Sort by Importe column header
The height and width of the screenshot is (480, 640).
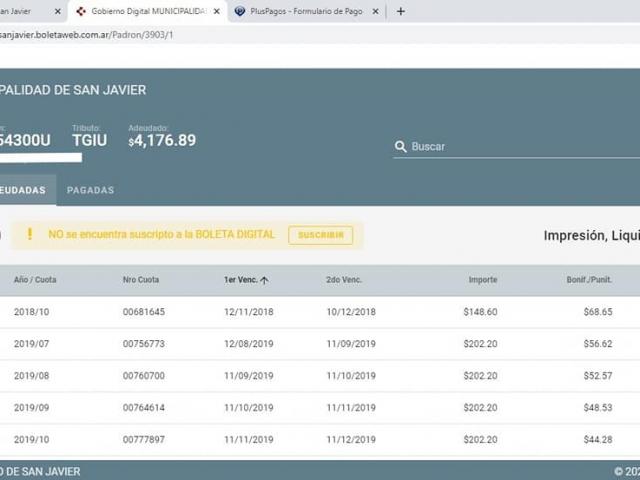(483, 280)
